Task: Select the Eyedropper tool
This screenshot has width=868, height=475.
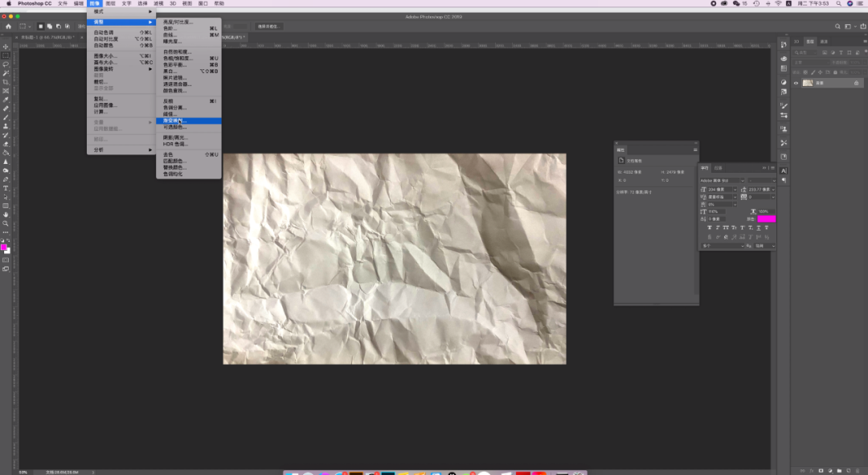Action: pos(6,100)
